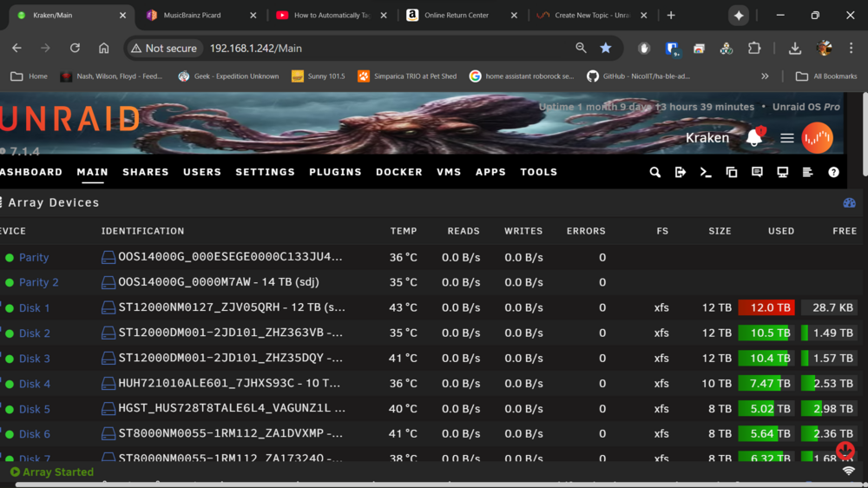This screenshot has width=868, height=488.
Task: Click the Array Devices dashboard gauge icon
Action: (849, 202)
